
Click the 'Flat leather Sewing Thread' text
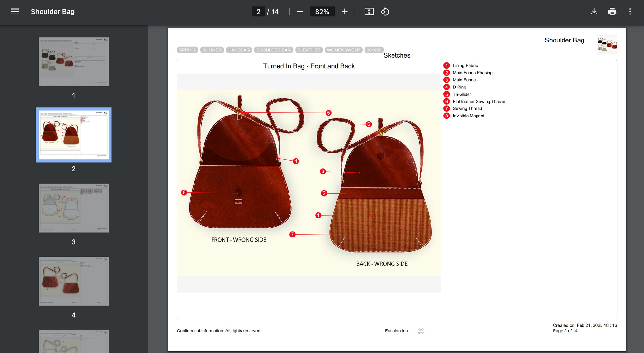click(479, 101)
